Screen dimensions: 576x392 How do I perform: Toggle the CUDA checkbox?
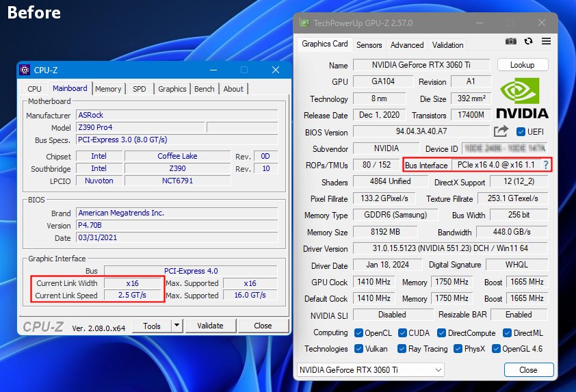(403, 333)
